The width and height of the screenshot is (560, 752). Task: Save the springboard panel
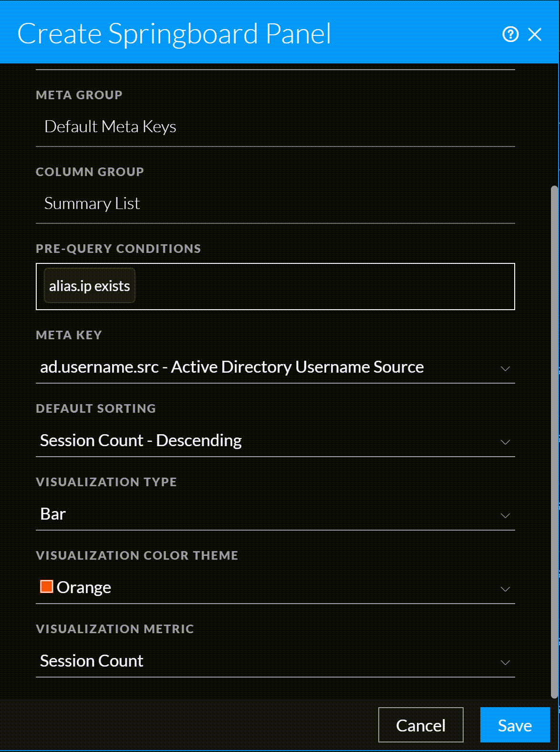coord(514,725)
